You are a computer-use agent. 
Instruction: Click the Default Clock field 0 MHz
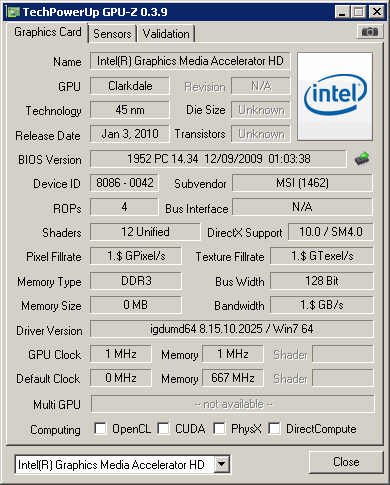[x=121, y=378]
